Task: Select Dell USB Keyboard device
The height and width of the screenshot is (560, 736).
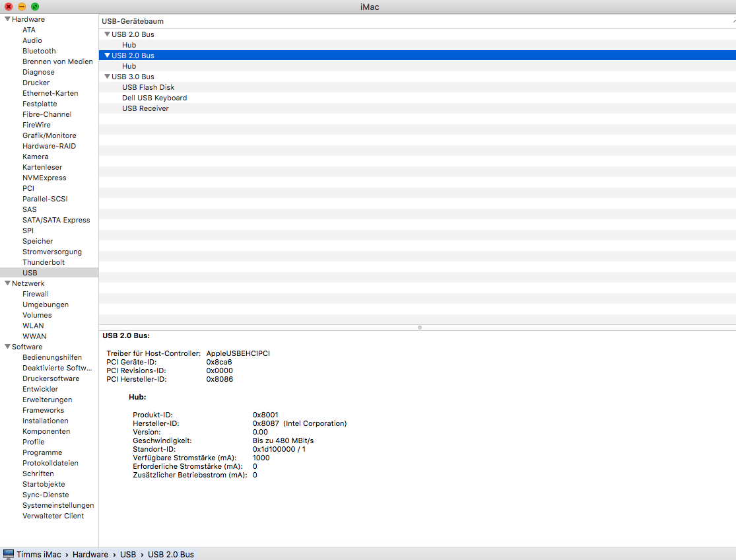Action: pyautogui.click(x=154, y=98)
